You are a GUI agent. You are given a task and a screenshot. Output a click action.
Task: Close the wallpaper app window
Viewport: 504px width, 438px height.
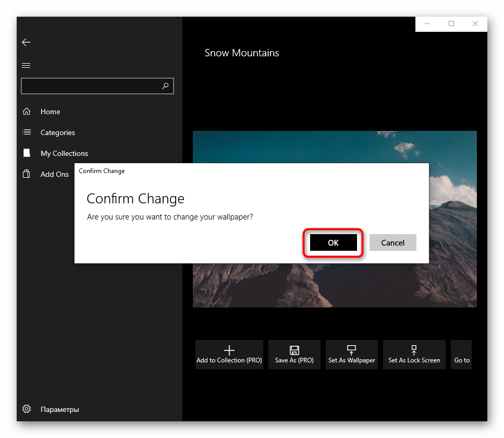[475, 24]
